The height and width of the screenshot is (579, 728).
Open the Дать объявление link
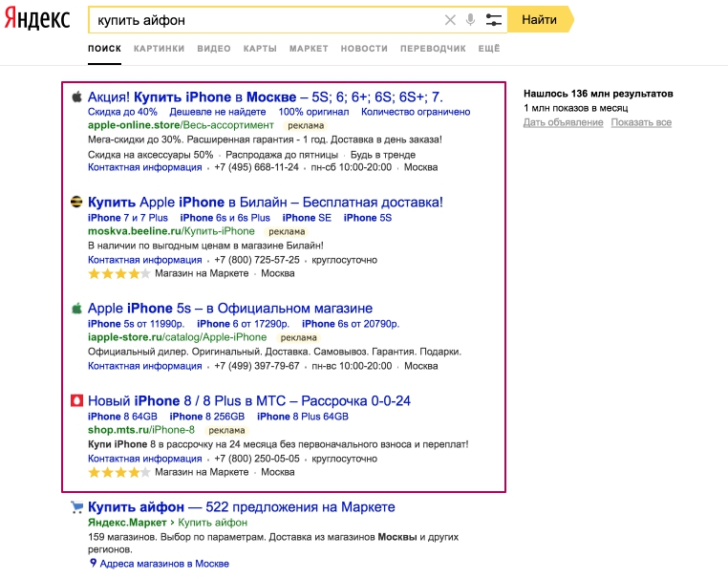562,122
